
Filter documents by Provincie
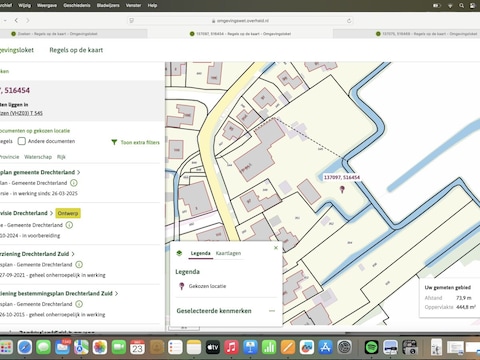[9, 157]
